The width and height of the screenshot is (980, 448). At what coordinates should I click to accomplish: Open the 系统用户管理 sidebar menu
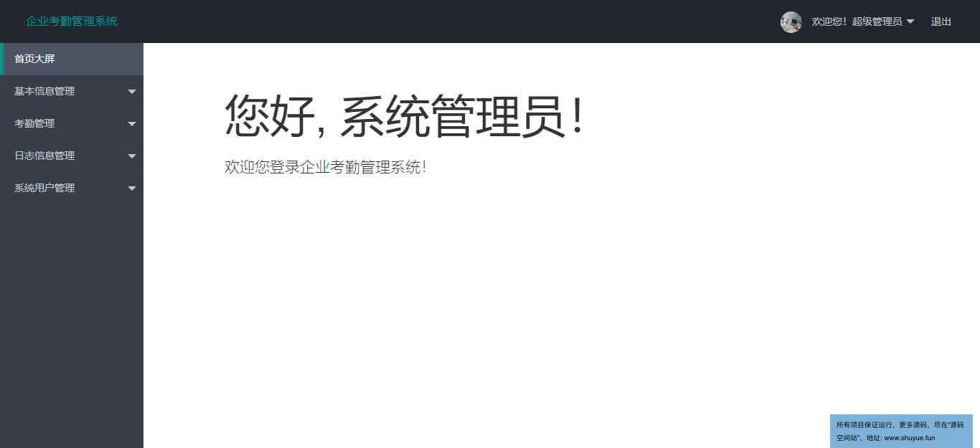(x=72, y=188)
